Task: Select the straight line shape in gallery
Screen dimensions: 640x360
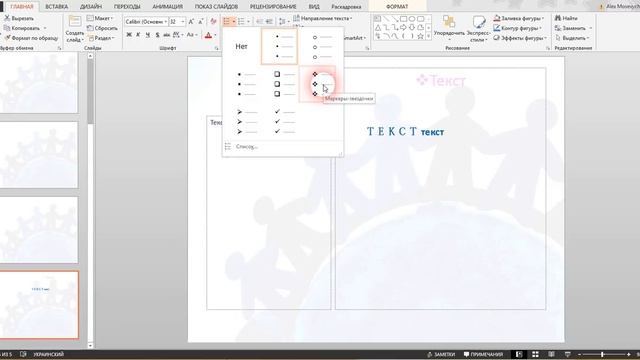Action: pyautogui.click(x=386, y=19)
